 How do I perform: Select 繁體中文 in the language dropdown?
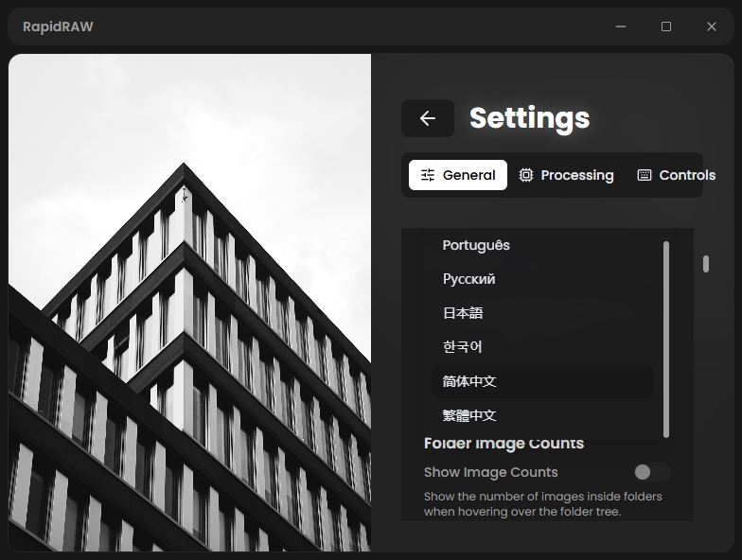click(542, 415)
